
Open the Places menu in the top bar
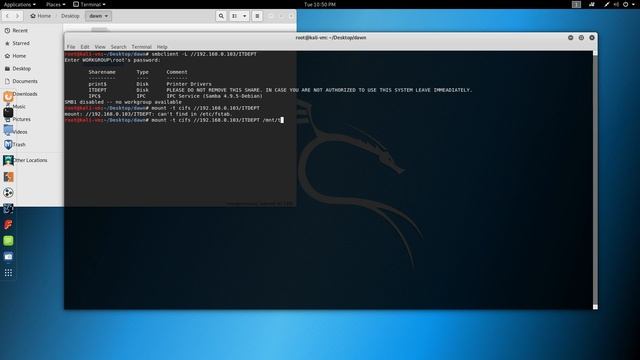56,4
